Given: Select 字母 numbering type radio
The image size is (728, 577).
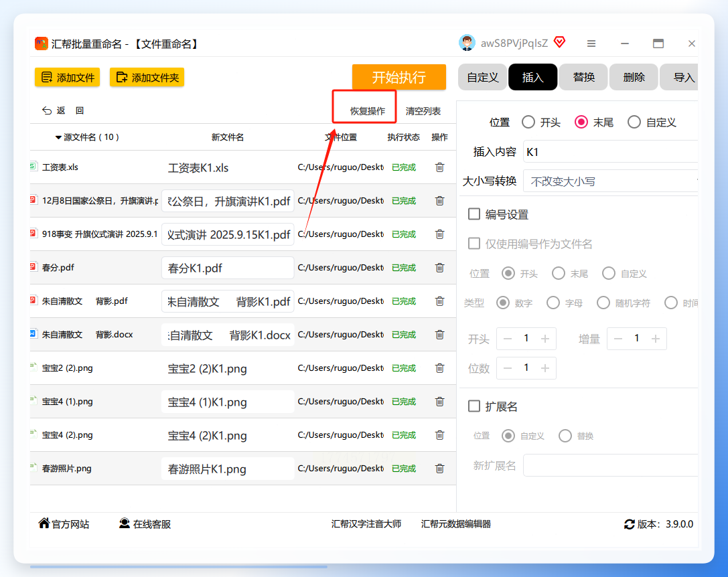Looking at the screenshot, I should (x=553, y=303).
